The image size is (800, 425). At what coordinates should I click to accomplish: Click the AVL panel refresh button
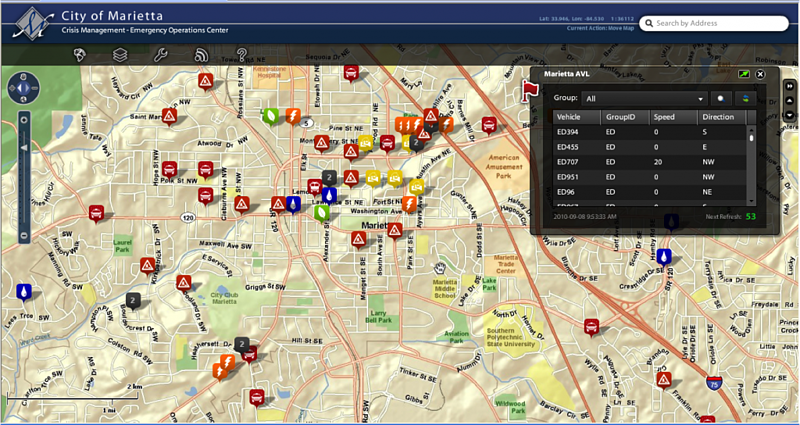click(744, 99)
